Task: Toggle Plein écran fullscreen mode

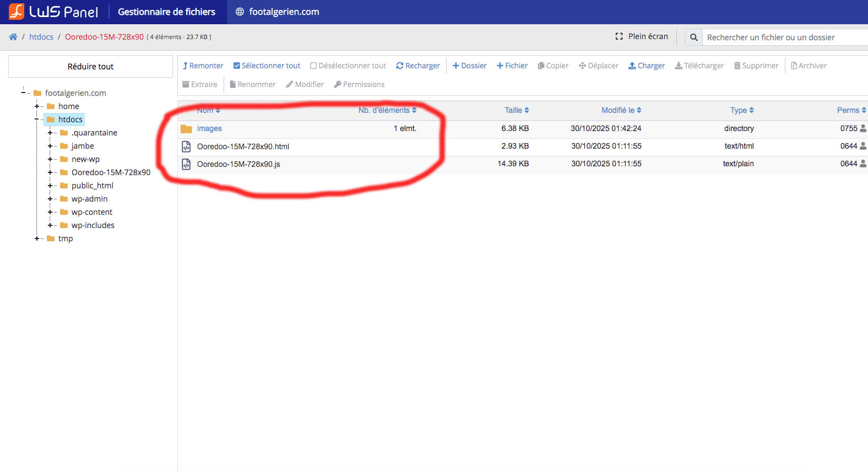Action: [x=642, y=36]
